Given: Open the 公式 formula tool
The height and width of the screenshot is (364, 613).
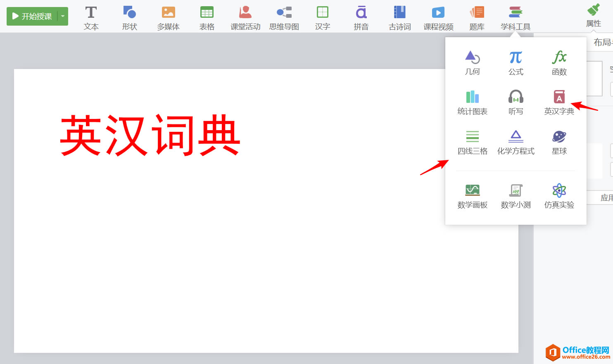Looking at the screenshot, I should 516,63.
